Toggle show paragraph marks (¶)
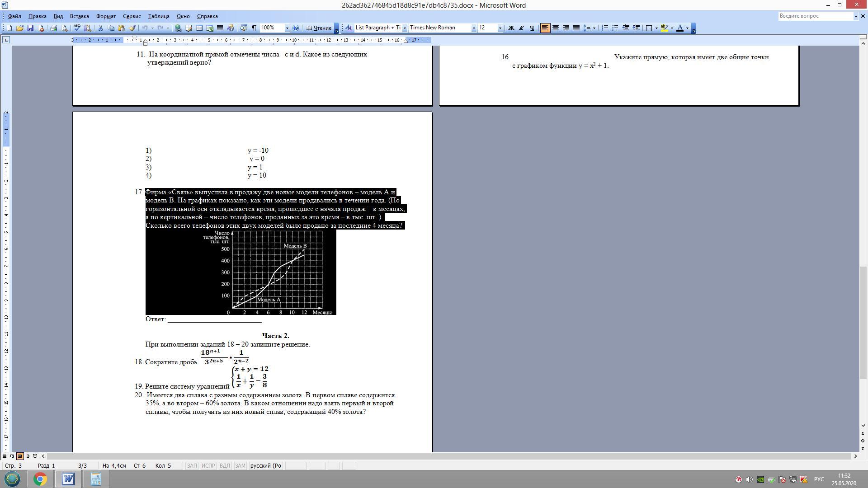 point(254,28)
